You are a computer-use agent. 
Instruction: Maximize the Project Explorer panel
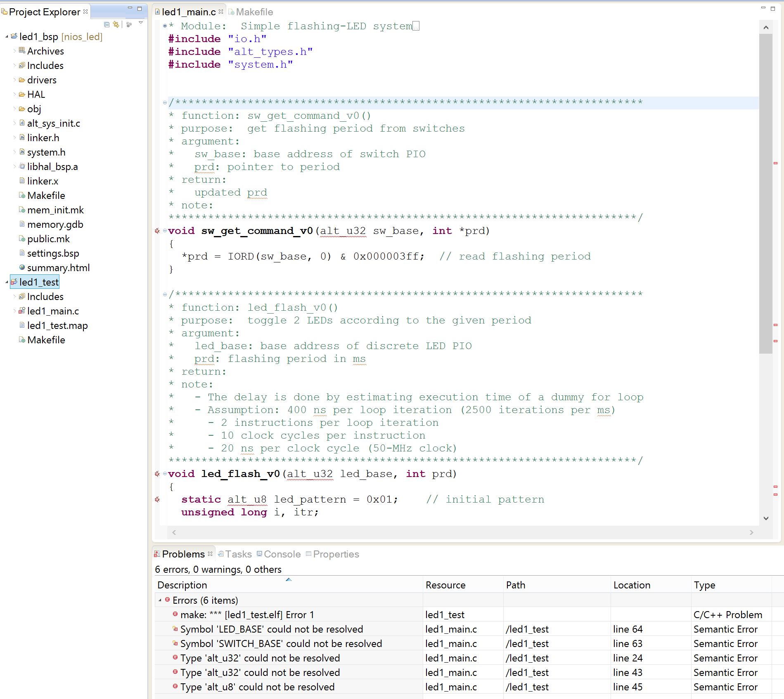click(140, 8)
